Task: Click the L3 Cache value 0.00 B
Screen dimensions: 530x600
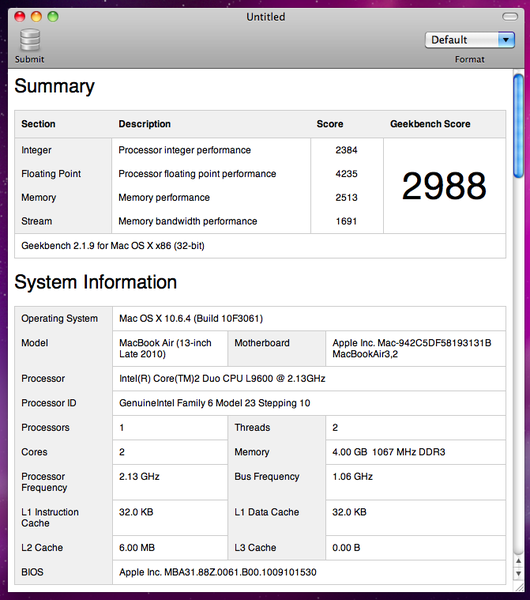Action: click(346, 548)
